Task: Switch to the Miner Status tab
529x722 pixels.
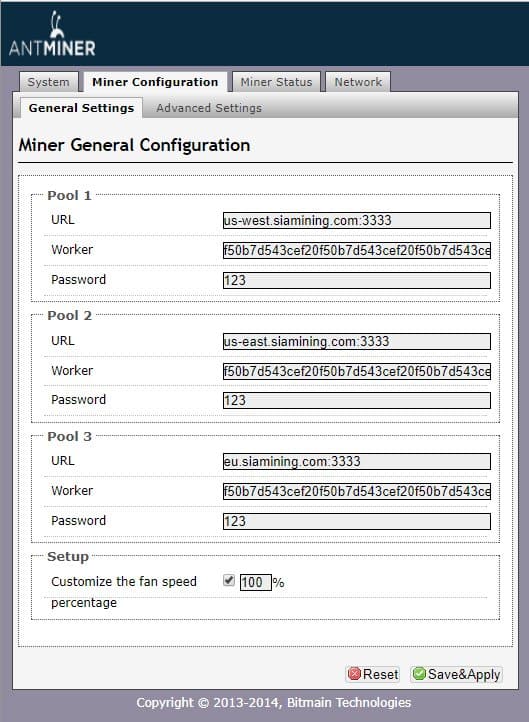Action: [276, 82]
